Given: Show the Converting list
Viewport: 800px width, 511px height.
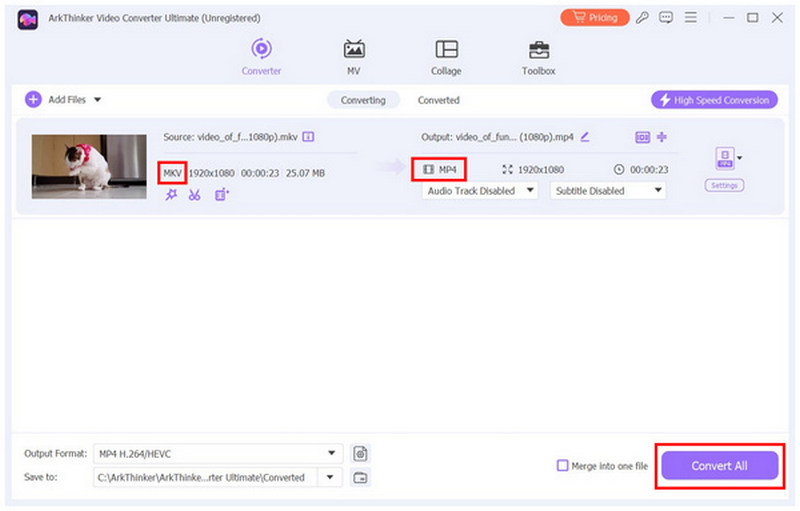Looking at the screenshot, I should pos(363,100).
